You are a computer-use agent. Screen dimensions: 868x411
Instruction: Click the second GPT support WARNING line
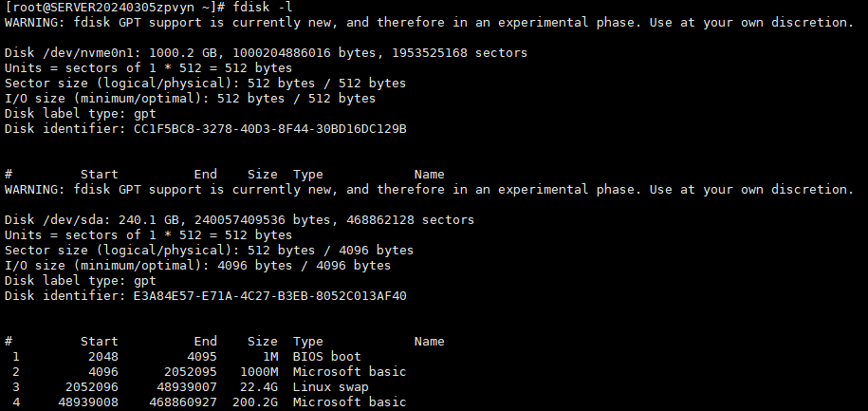click(x=429, y=190)
